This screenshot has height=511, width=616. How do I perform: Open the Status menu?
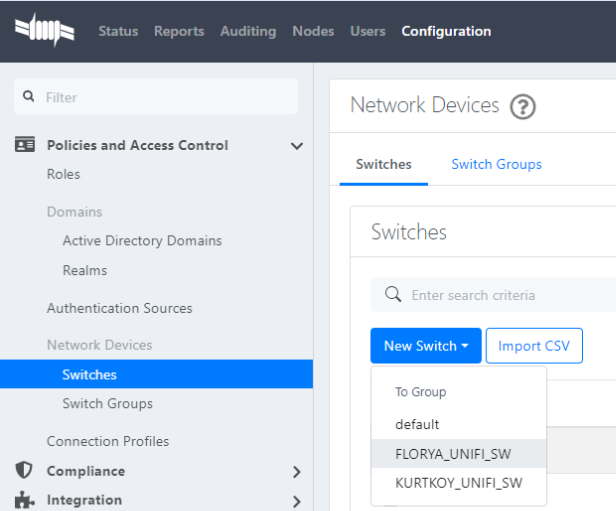(x=118, y=31)
